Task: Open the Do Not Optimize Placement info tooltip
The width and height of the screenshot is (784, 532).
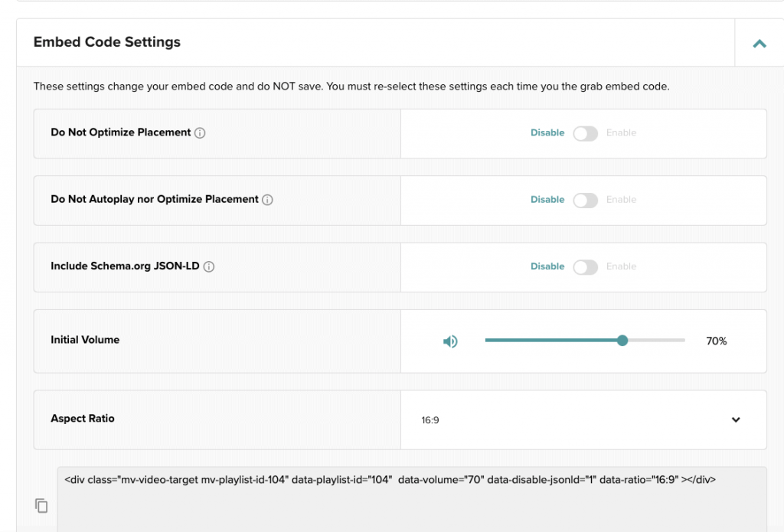Action: pos(201,132)
